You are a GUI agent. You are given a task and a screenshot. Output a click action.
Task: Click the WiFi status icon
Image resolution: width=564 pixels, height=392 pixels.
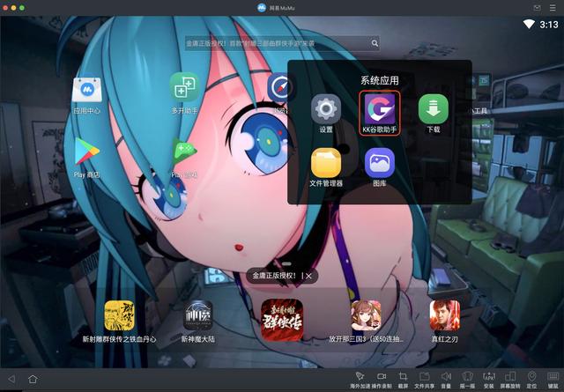pyautogui.click(x=529, y=24)
